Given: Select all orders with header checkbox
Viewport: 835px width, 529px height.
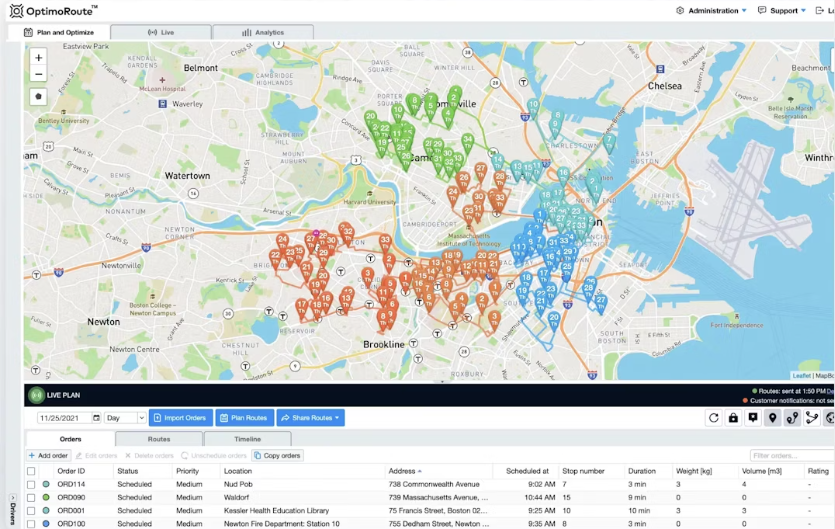Looking at the screenshot, I should [x=31, y=471].
